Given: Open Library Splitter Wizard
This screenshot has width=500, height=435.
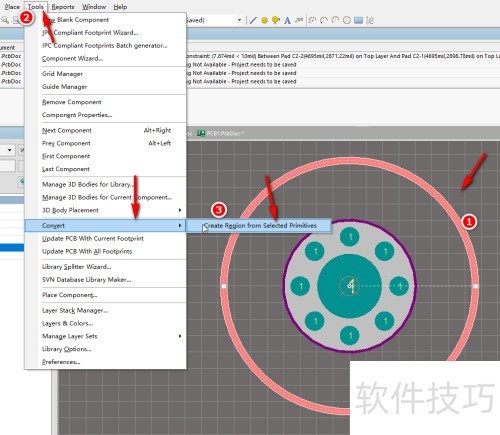Looking at the screenshot, I should 105,267.
